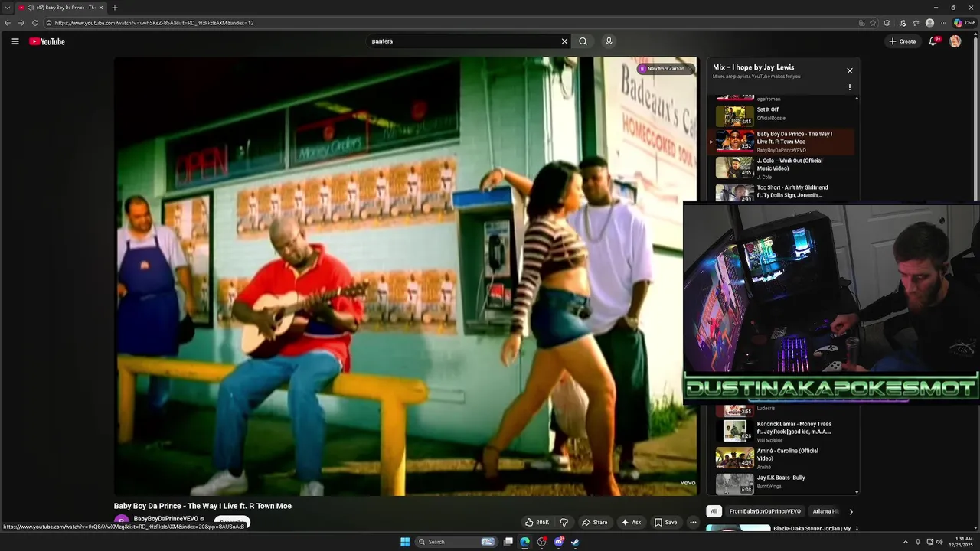The image size is (980, 551).
Task: Clear the search box with the X
Action: coord(564,41)
